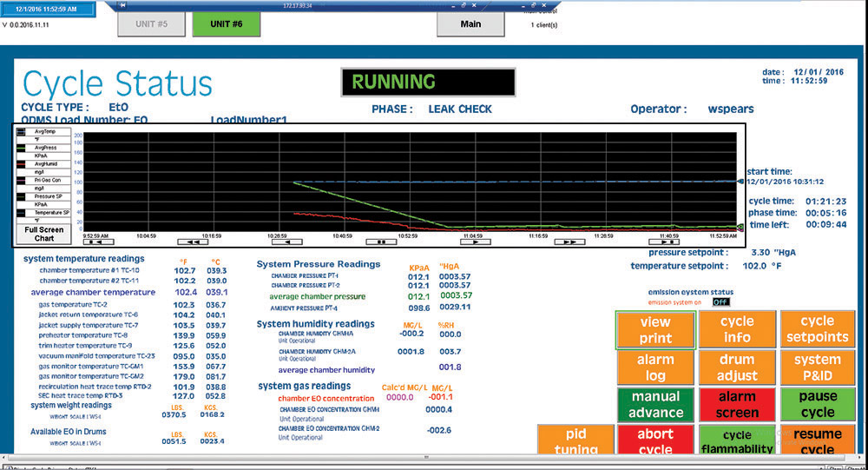The image size is (868, 470).
Task: Jump chart to the start
Action: 97,242
